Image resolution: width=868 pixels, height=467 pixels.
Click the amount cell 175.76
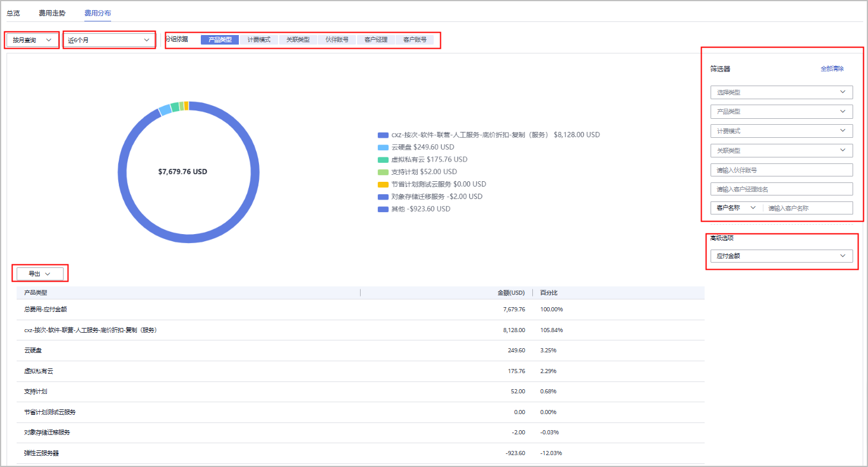(516, 371)
